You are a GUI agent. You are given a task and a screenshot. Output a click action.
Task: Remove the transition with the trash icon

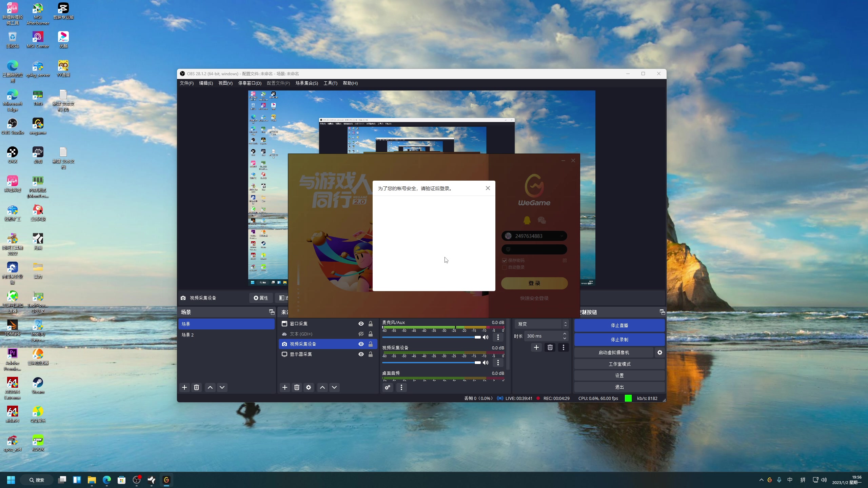point(550,347)
